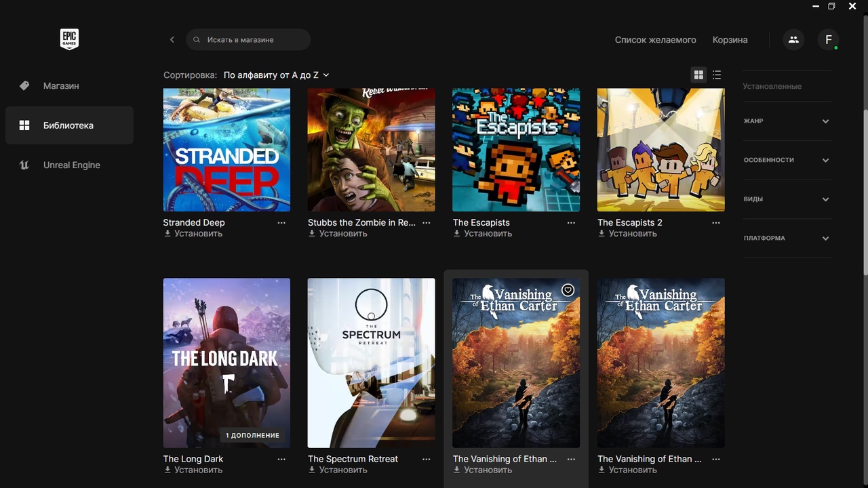Click The Long Dark cover art
The width and height of the screenshot is (868, 488).
pyautogui.click(x=226, y=363)
